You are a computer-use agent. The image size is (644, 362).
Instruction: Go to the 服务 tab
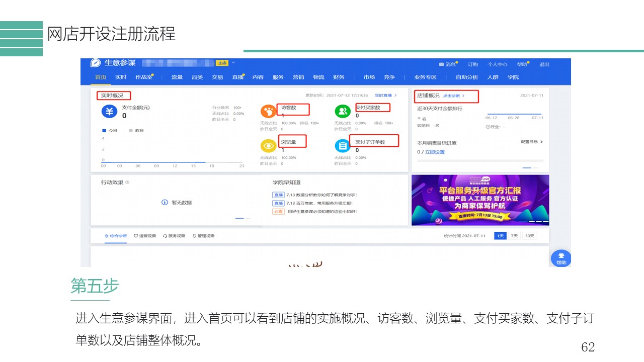[x=278, y=77]
